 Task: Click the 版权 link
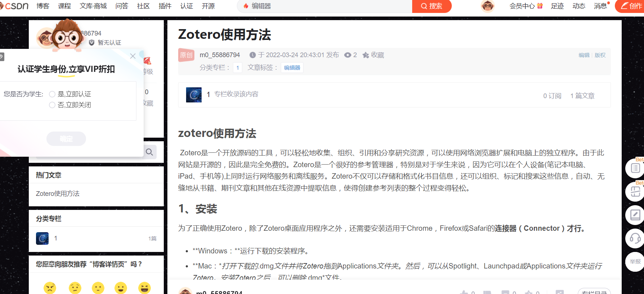600,55
